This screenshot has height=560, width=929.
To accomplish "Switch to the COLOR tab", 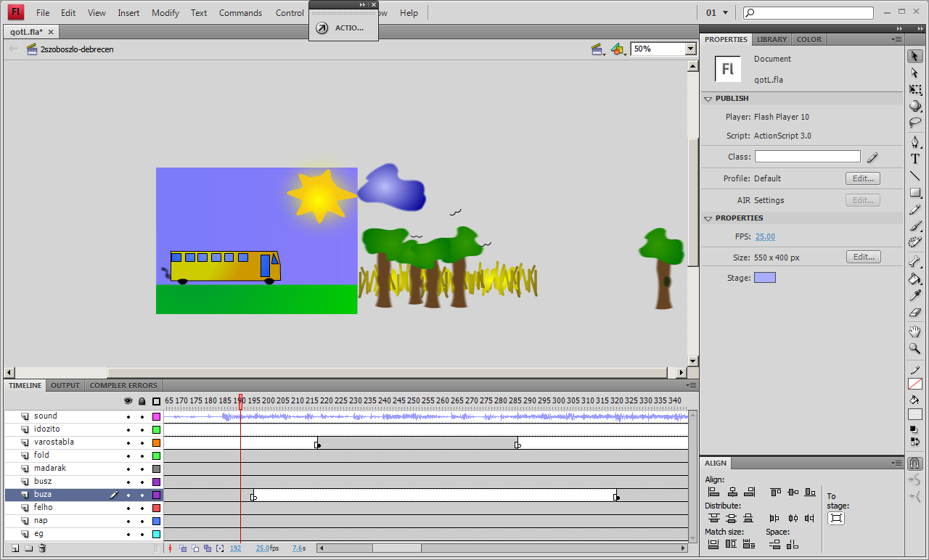I will (x=809, y=39).
